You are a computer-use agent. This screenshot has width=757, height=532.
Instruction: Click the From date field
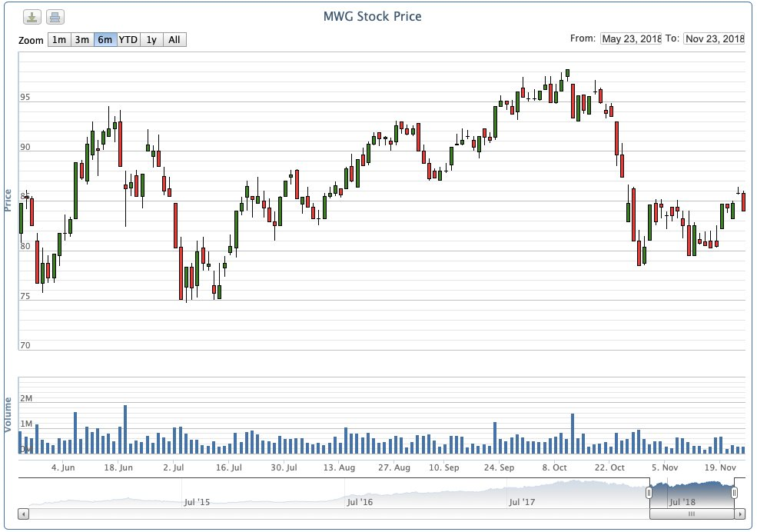pyautogui.click(x=631, y=39)
